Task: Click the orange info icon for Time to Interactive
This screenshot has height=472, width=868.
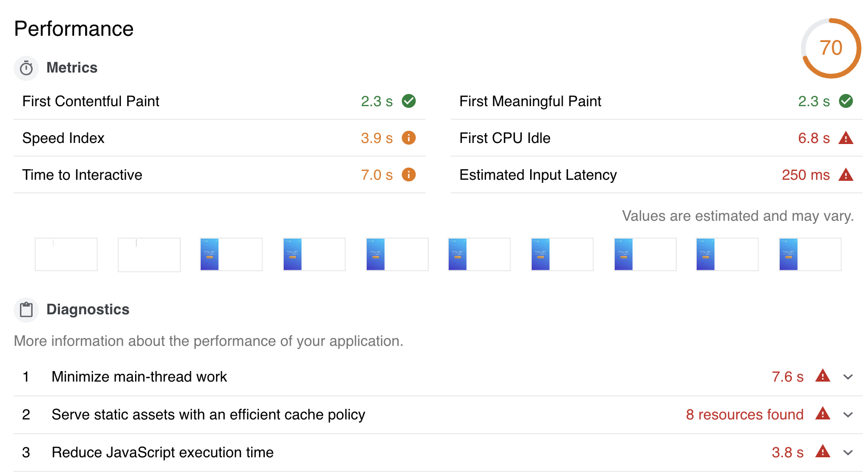Action: [409, 175]
